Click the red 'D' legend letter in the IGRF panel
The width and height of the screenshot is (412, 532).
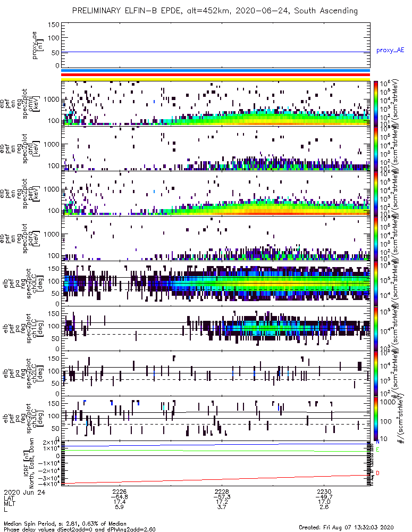point(378,473)
